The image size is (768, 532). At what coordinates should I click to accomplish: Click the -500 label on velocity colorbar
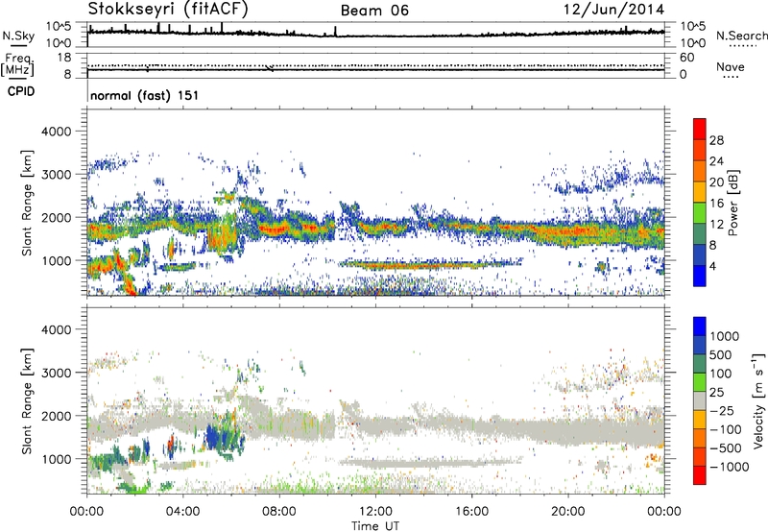point(725,448)
